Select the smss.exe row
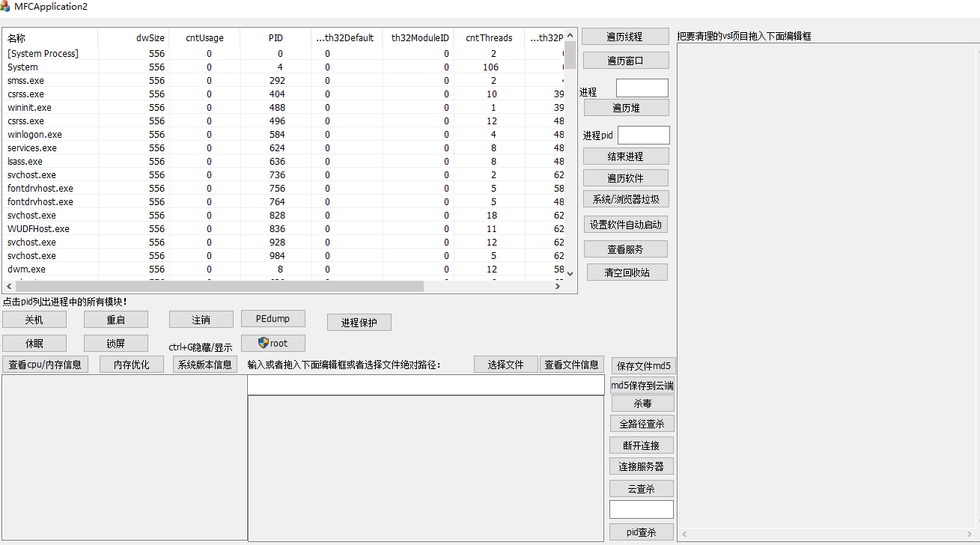 pyautogui.click(x=283, y=80)
